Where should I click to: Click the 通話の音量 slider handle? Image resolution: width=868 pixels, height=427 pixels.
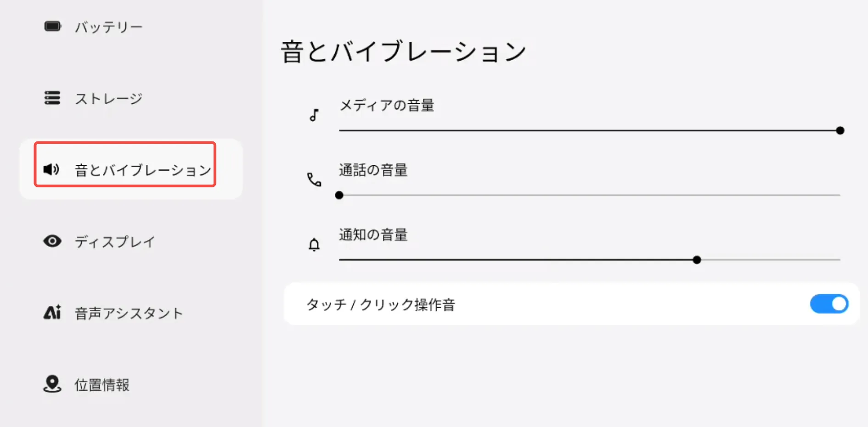click(x=339, y=196)
